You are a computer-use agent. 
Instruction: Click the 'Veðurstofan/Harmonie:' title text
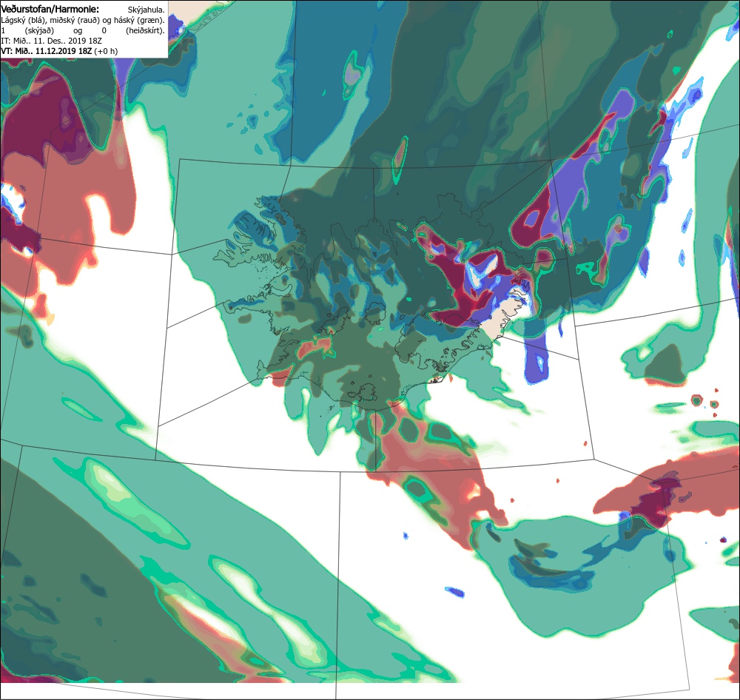[x=50, y=9]
